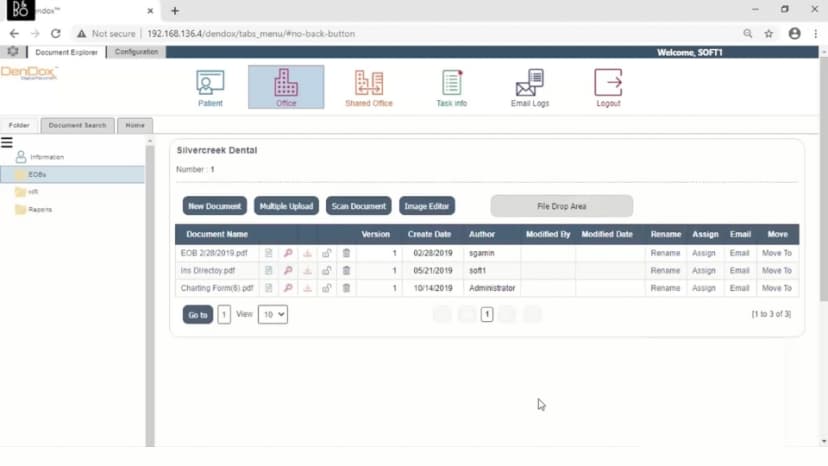Select the Home tab
Screen dimensions: 828x466
point(135,125)
